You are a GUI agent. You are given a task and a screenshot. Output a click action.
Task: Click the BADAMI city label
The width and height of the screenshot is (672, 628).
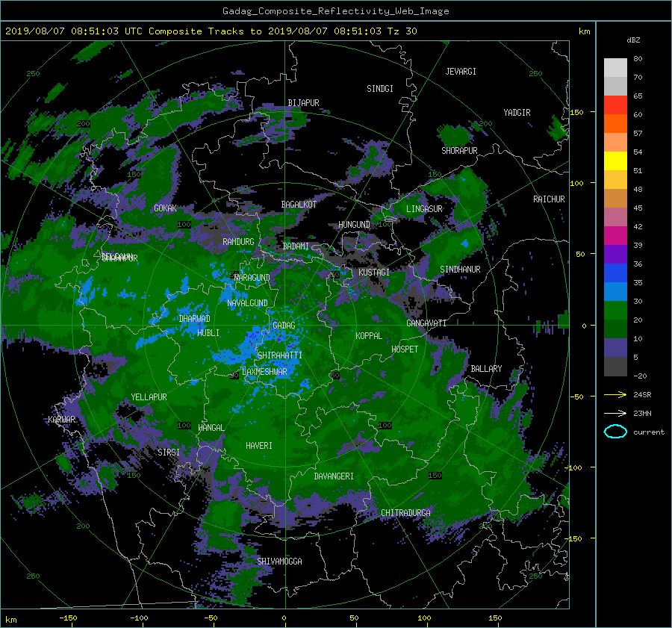pos(296,246)
